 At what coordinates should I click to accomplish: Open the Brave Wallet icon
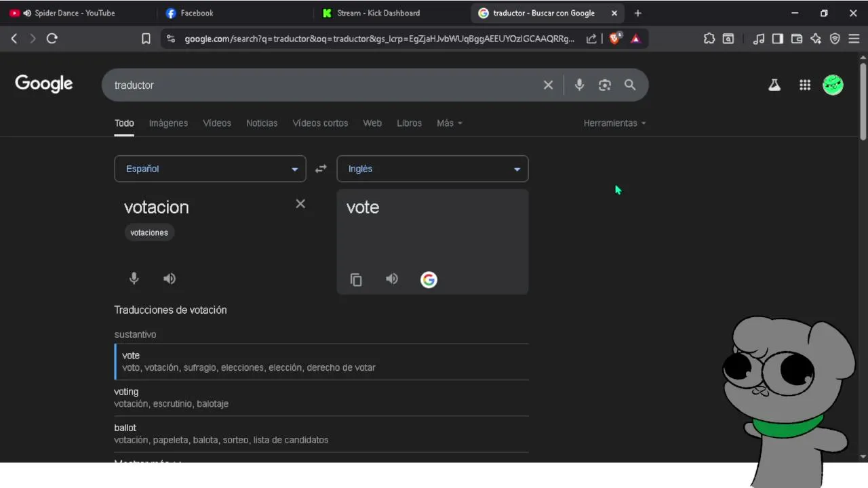[x=797, y=39]
